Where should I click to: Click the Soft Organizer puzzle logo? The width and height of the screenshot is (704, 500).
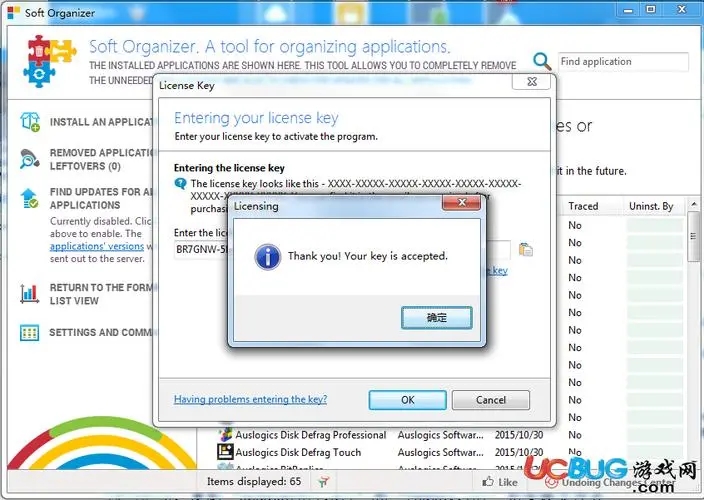(49, 60)
